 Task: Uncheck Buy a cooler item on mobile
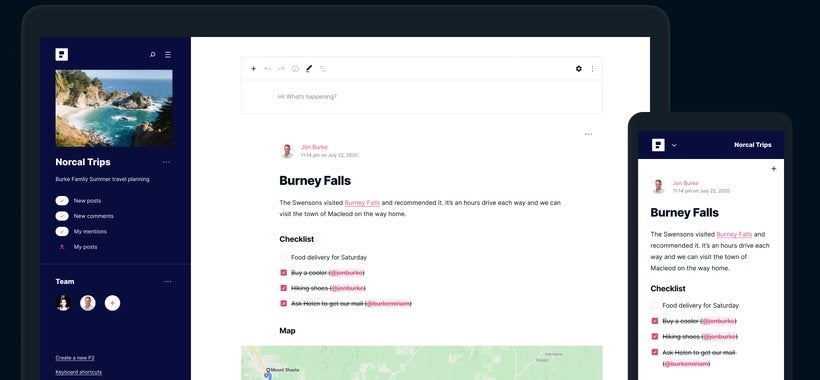tap(655, 321)
